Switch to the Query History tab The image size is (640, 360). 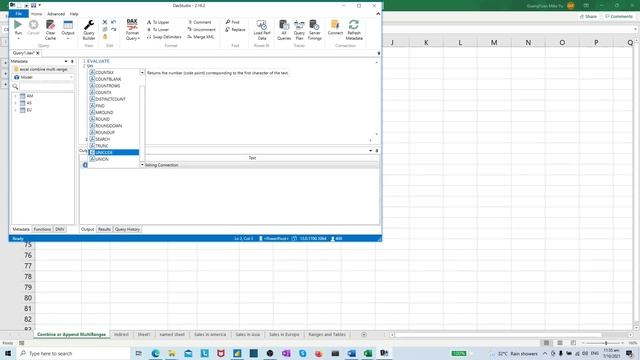127,229
